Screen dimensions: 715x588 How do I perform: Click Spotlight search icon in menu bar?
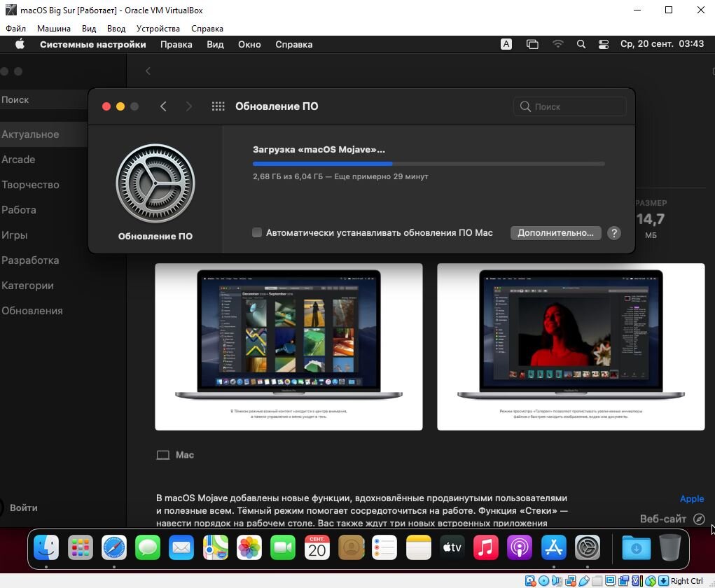[581, 44]
